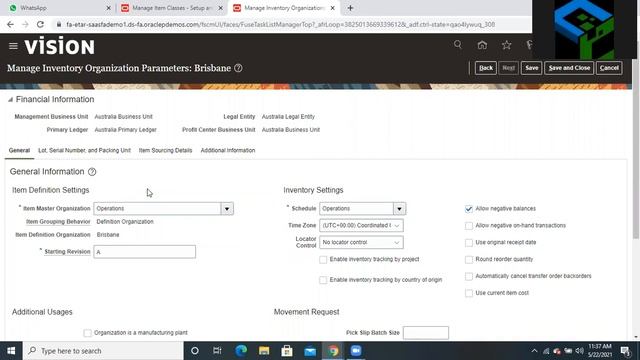Image resolution: width=640 pixels, height=360 pixels.
Task: Close the WhatsApp browser tab
Action: pyautogui.click(x=108, y=8)
